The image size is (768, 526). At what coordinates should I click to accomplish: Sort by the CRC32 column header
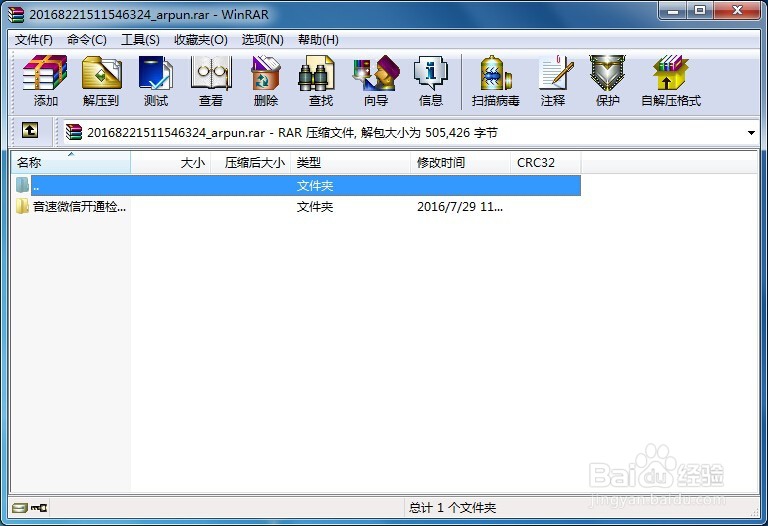[x=546, y=163]
